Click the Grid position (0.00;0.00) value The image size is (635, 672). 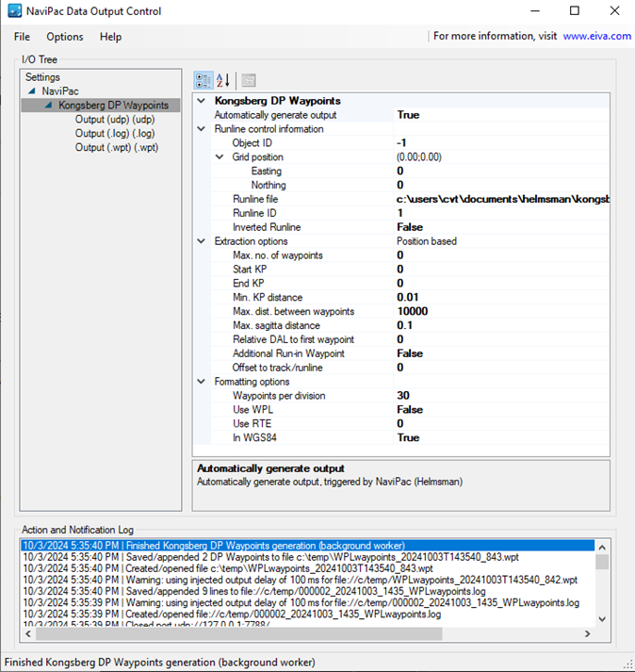click(x=501, y=156)
